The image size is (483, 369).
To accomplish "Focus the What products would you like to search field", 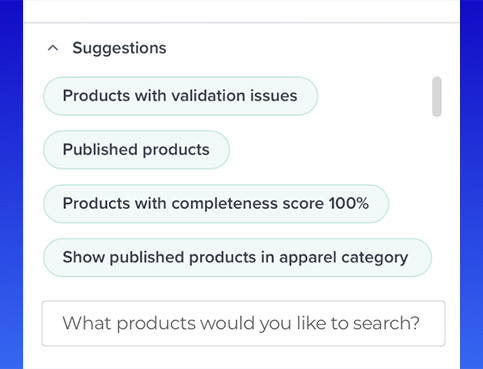I will pos(243,323).
